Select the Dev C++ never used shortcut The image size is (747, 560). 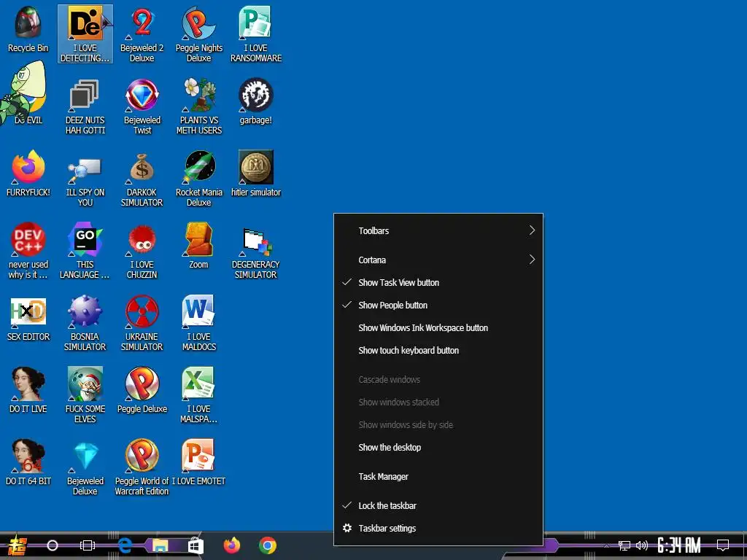(28, 251)
